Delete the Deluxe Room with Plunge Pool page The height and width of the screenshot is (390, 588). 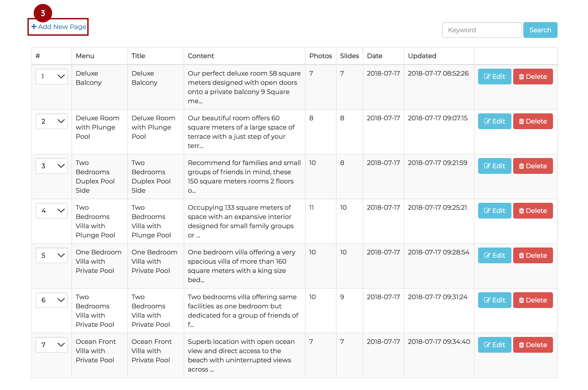[x=533, y=121]
